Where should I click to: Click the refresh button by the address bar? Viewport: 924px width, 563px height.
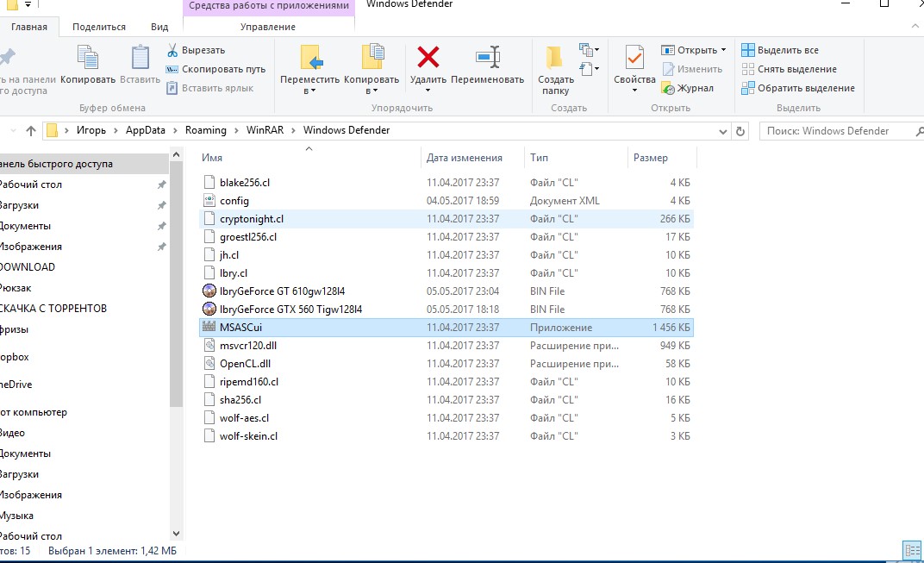[x=740, y=131]
